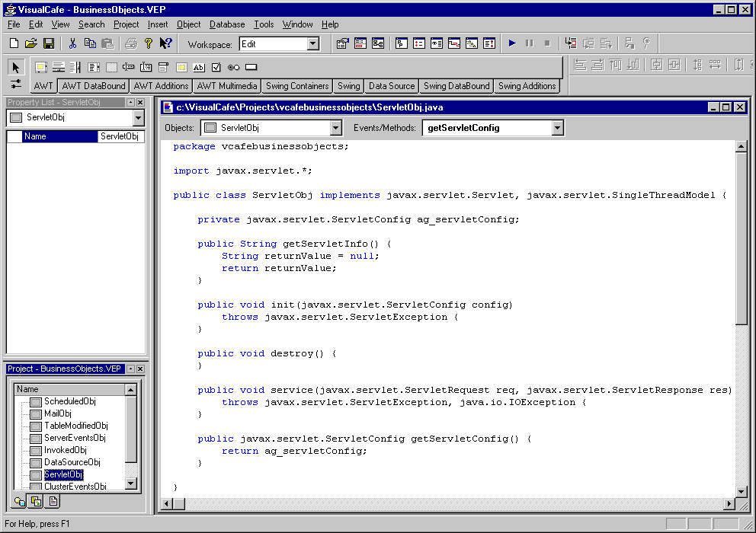Click the Name property row in Property List
Viewport: 756px width, 533px height.
(75, 136)
